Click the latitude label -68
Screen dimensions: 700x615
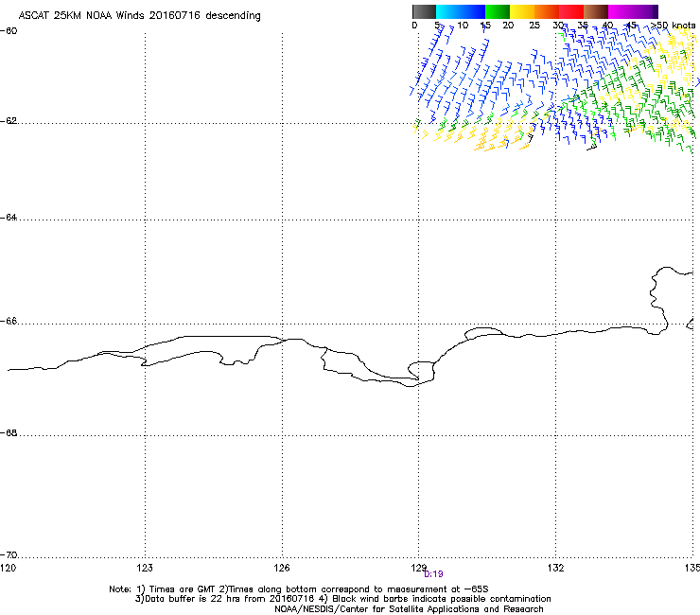click(x=9, y=433)
